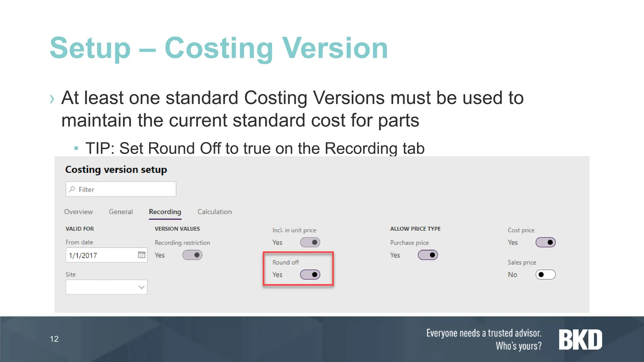The height and width of the screenshot is (362, 644).
Task: Toggle the Cost price switch
Action: pyautogui.click(x=546, y=242)
